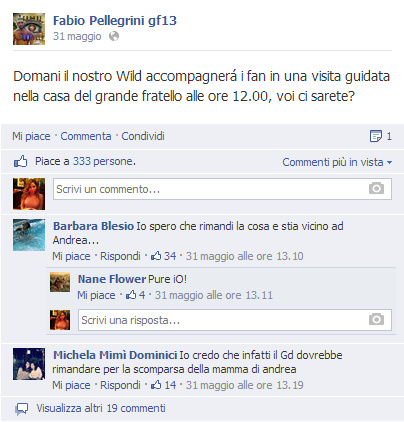The height and width of the screenshot is (422, 404).
Task: Open the Commenti più in vista dropdown
Action: 337,162
